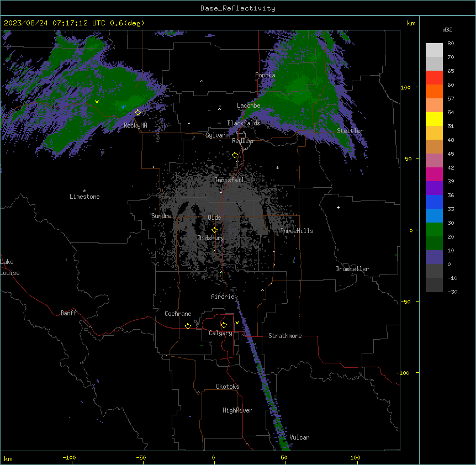
Task: Click the ThreeHills town label
Action: click(x=297, y=231)
